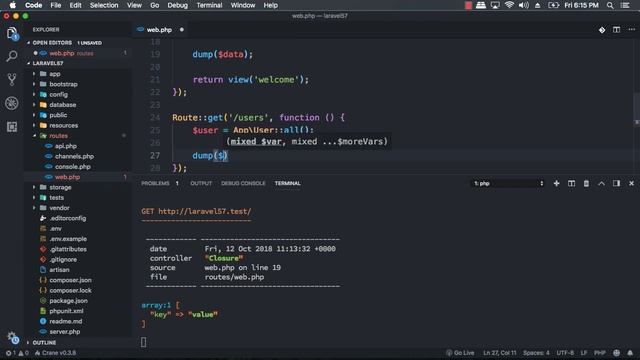Switch to the Output panel tab

201,183
